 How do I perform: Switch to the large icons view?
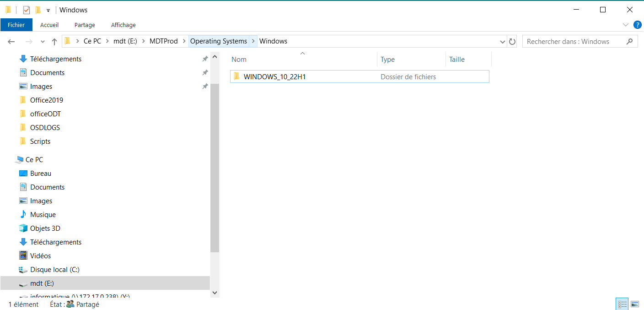(634, 304)
